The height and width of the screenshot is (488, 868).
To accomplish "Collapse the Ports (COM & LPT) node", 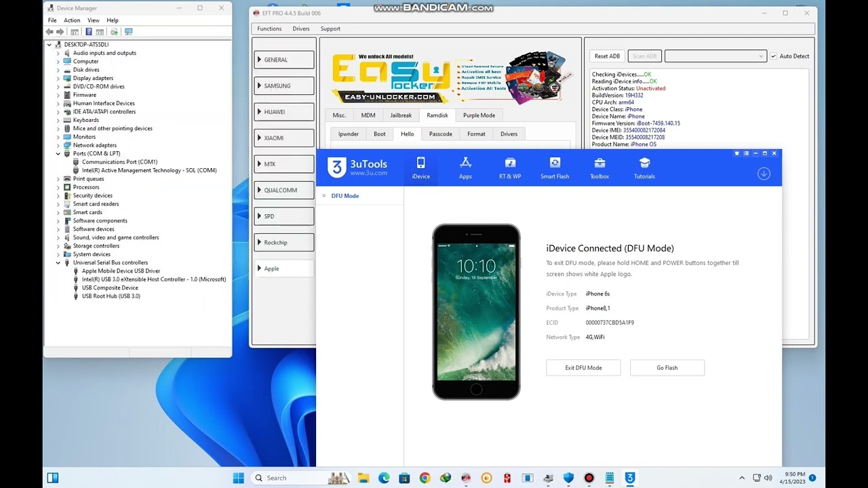I will coord(58,154).
